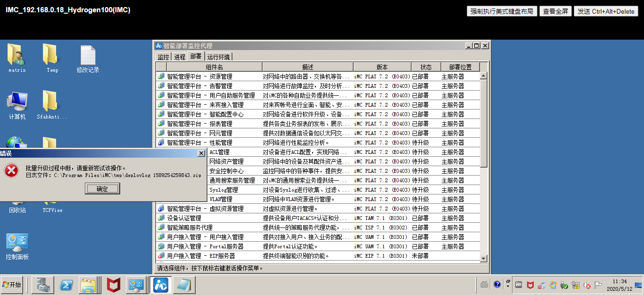Select icon of EIP服务器 row

point(161,256)
